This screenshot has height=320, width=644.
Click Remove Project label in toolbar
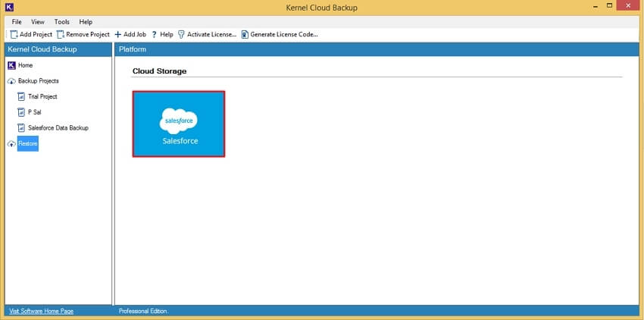pyautogui.click(x=88, y=35)
